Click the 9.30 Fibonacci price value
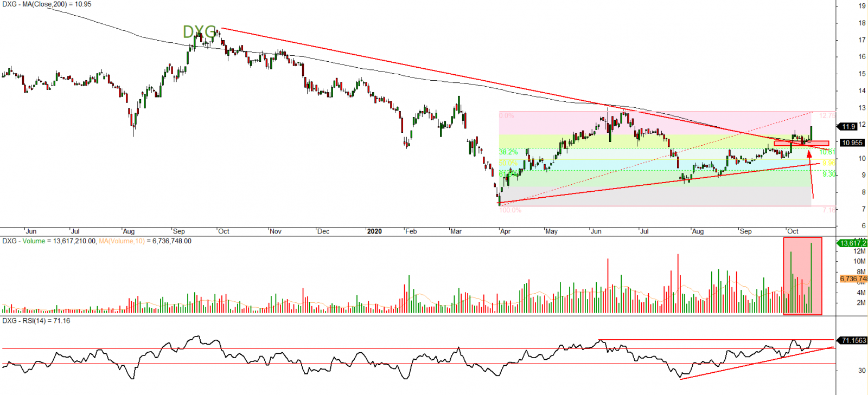 [x=829, y=174]
